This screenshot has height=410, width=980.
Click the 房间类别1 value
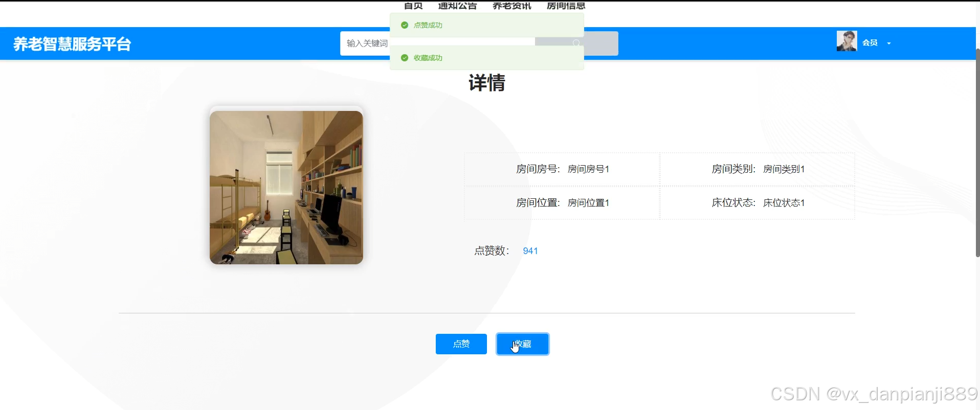click(x=784, y=169)
